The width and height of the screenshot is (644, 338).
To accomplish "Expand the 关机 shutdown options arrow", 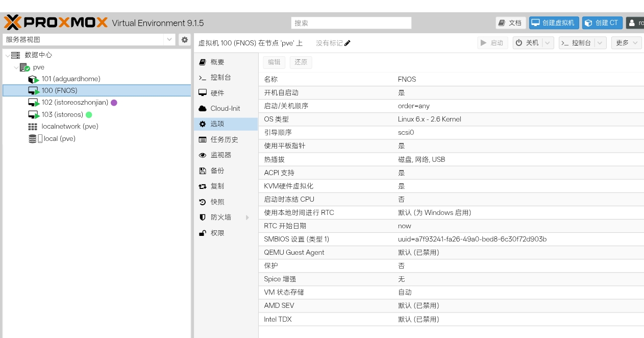I will 548,43.
